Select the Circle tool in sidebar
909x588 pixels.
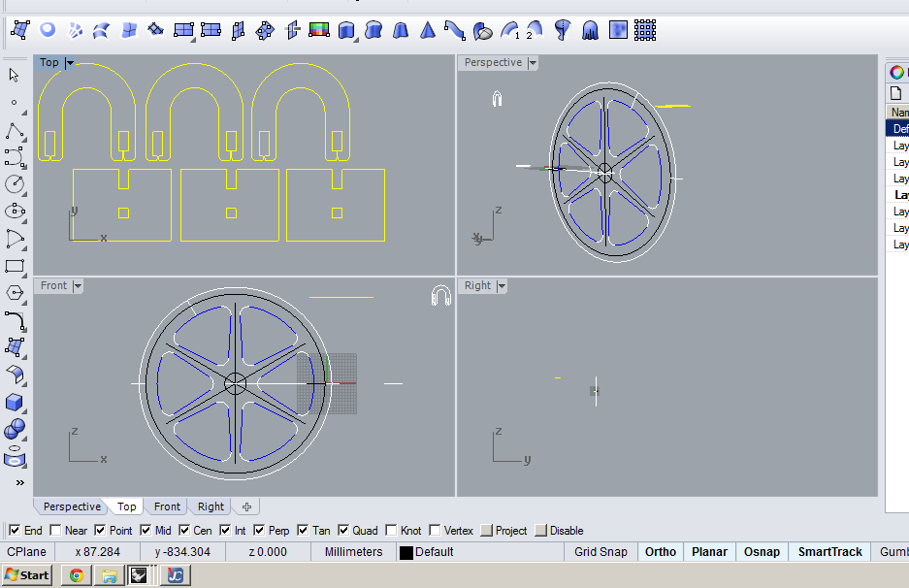click(15, 184)
